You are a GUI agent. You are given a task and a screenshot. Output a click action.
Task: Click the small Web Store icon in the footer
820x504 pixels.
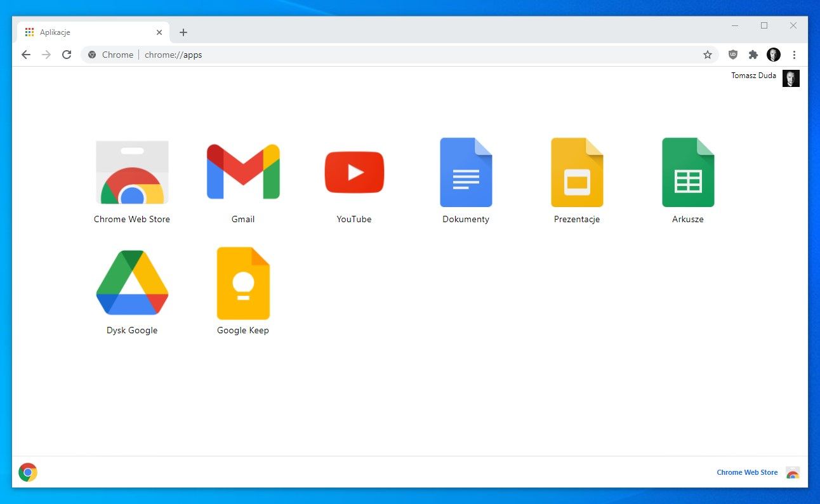pos(793,473)
